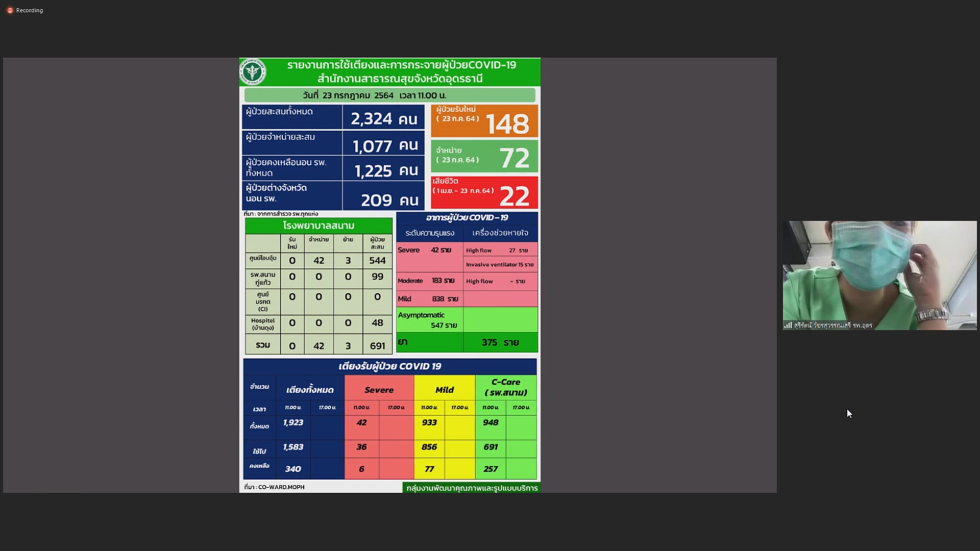The height and width of the screenshot is (551, 980).
Task: Click the red Recording indicator icon
Action: pyautogui.click(x=10, y=10)
